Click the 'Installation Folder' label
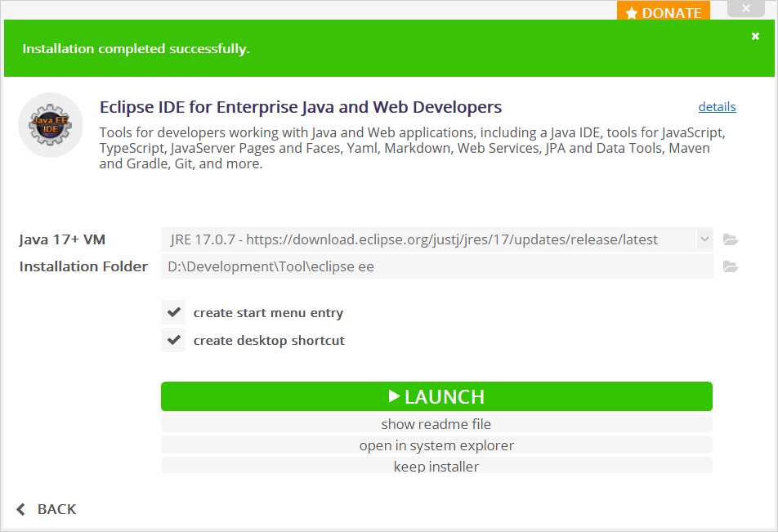Screen dimensions: 778x532 click(83, 266)
